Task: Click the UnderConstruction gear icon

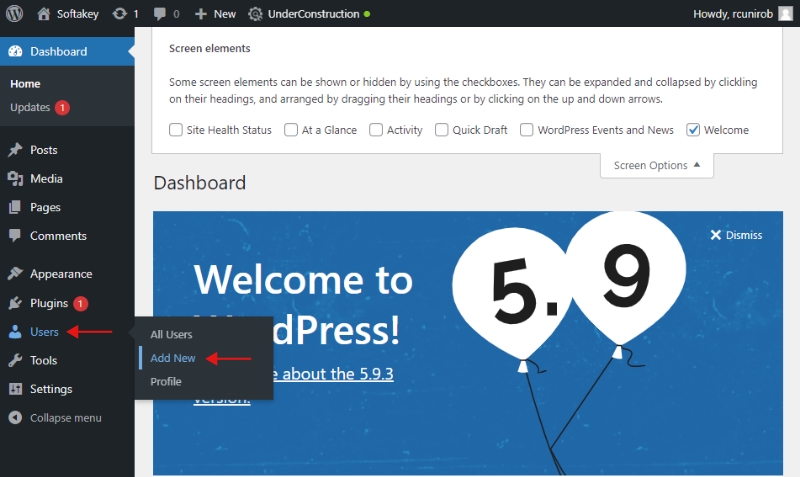Action: (x=255, y=14)
